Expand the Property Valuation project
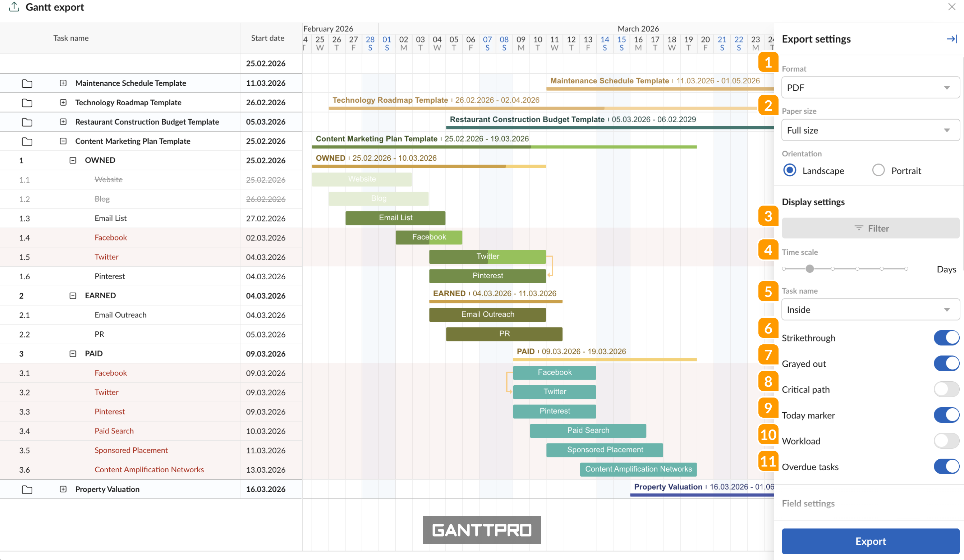The width and height of the screenshot is (964, 560). tap(63, 489)
